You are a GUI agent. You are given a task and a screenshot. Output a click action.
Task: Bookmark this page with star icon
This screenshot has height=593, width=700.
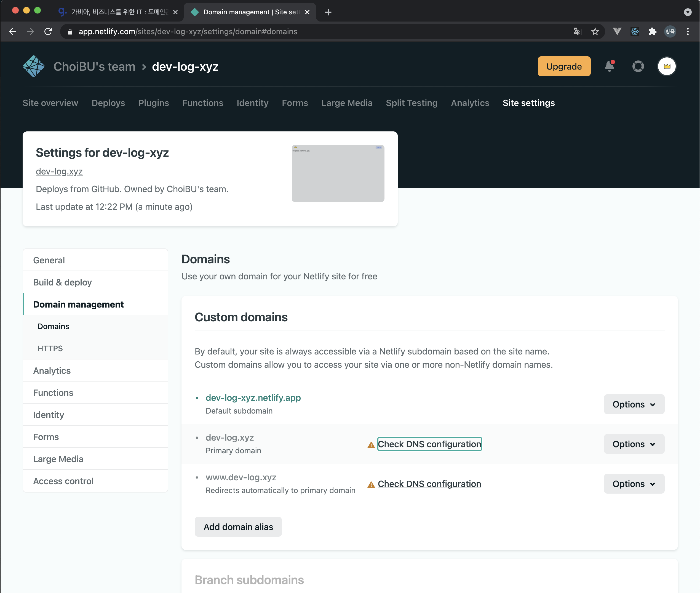coord(595,31)
